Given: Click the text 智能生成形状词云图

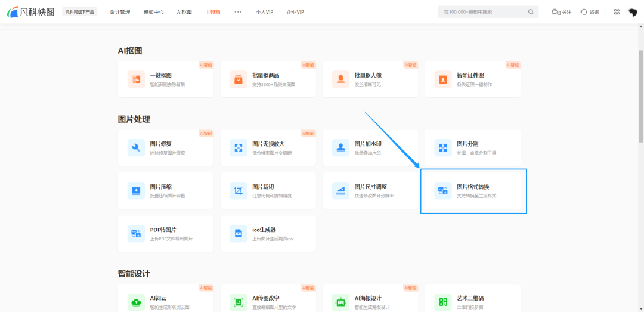Looking at the screenshot, I should click(169, 307).
